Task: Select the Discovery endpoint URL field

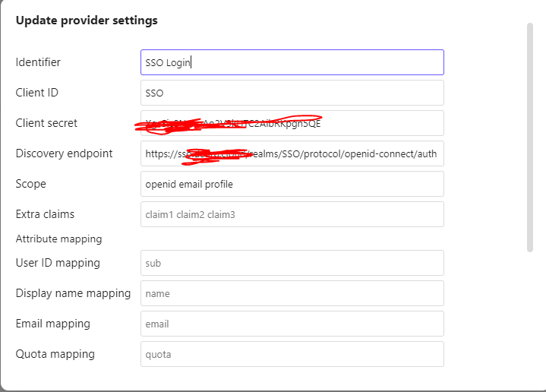Action: [292, 153]
